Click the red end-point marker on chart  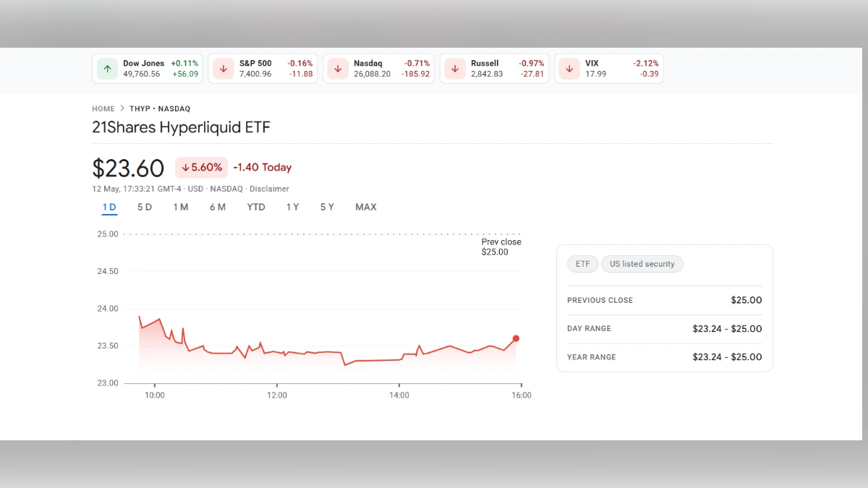point(516,338)
